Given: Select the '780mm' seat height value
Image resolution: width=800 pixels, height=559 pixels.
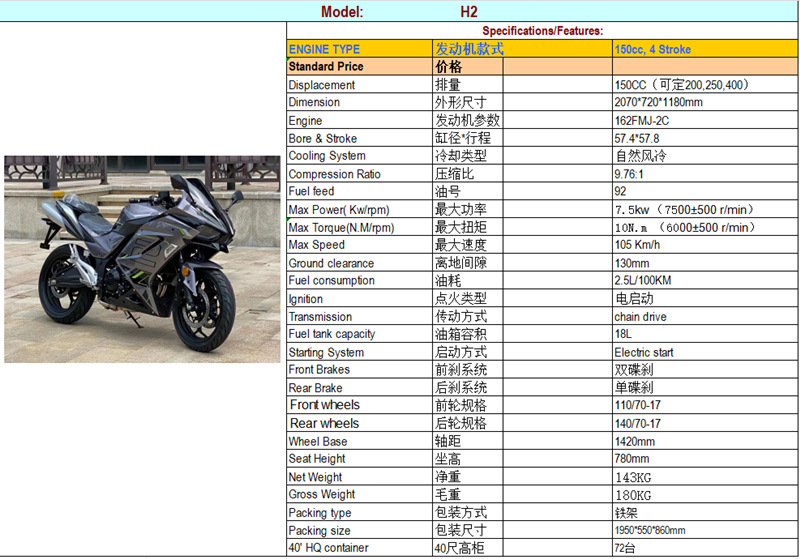Looking at the screenshot, I should tap(632, 459).
